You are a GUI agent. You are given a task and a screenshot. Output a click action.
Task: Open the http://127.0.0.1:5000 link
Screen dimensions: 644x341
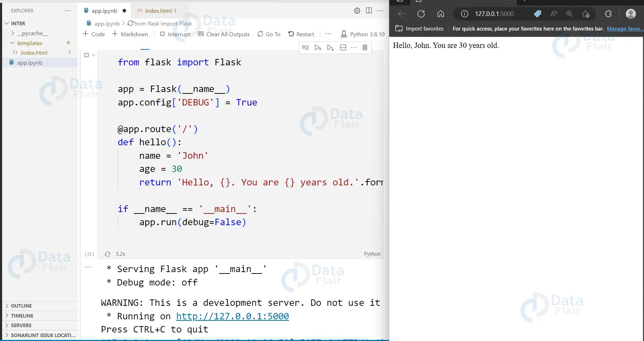tap(232, 316)
